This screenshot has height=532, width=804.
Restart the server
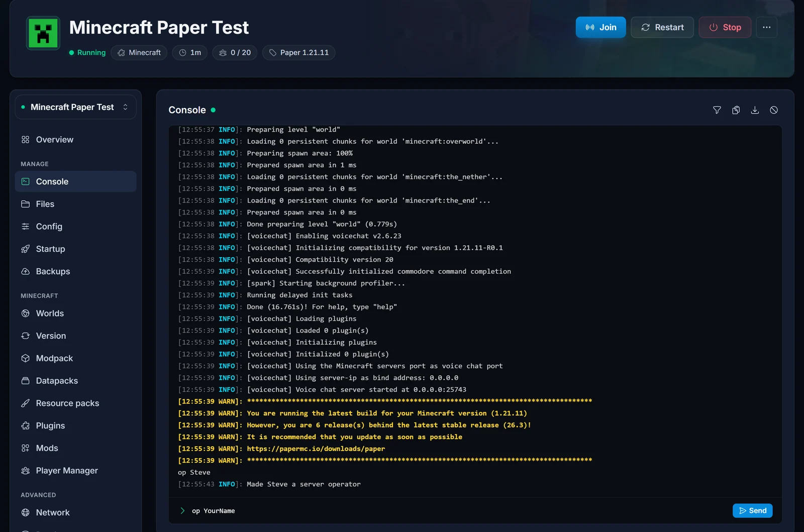pyautogui.click(x=662, y=27)
